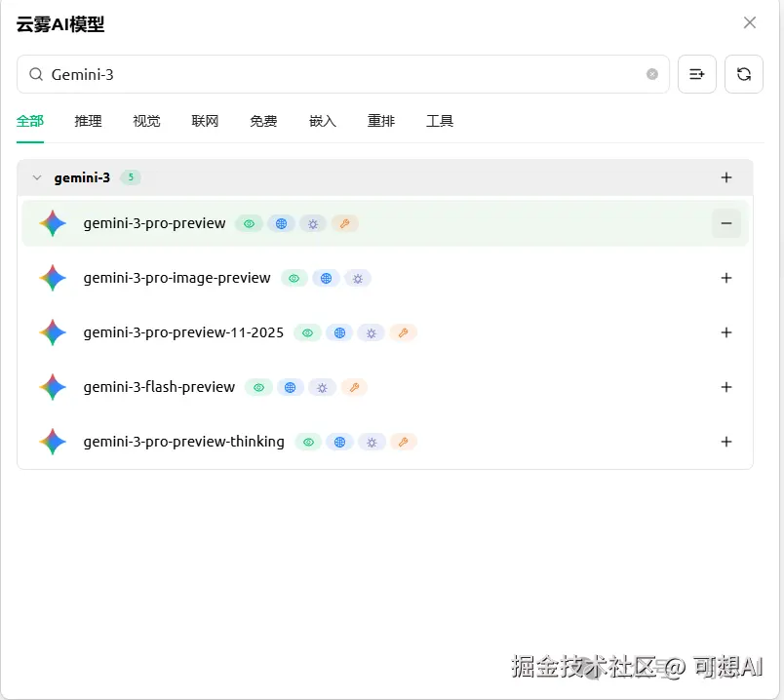This screenshot has height=700, width=784.
Task: Collapse the gemini-3 model group
Action: [x=37, y=177]
